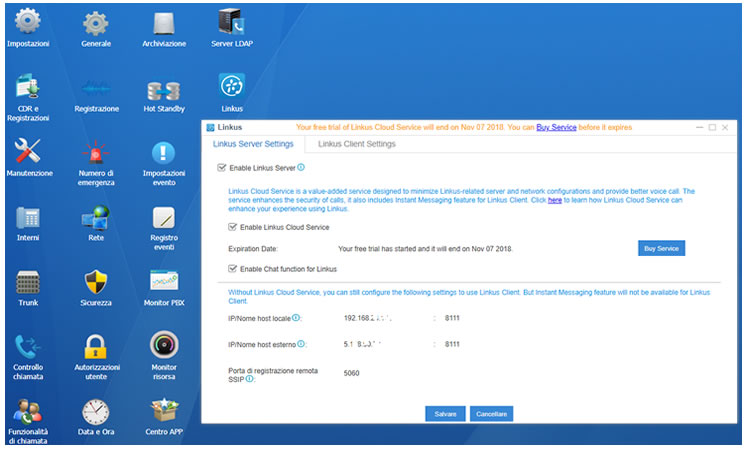Open the Impostazioni desktop icon
Viewport: 750px width, 450px height.
click(28, 22)
